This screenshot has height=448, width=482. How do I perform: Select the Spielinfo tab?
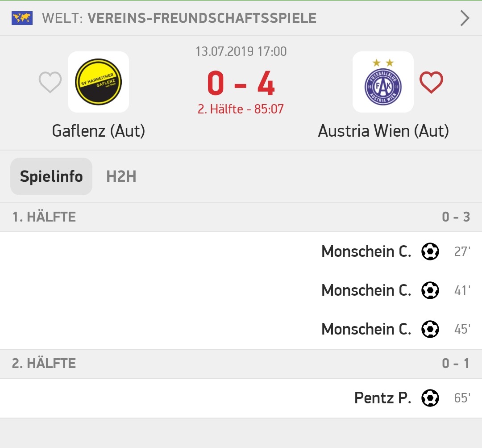(51, 176)
